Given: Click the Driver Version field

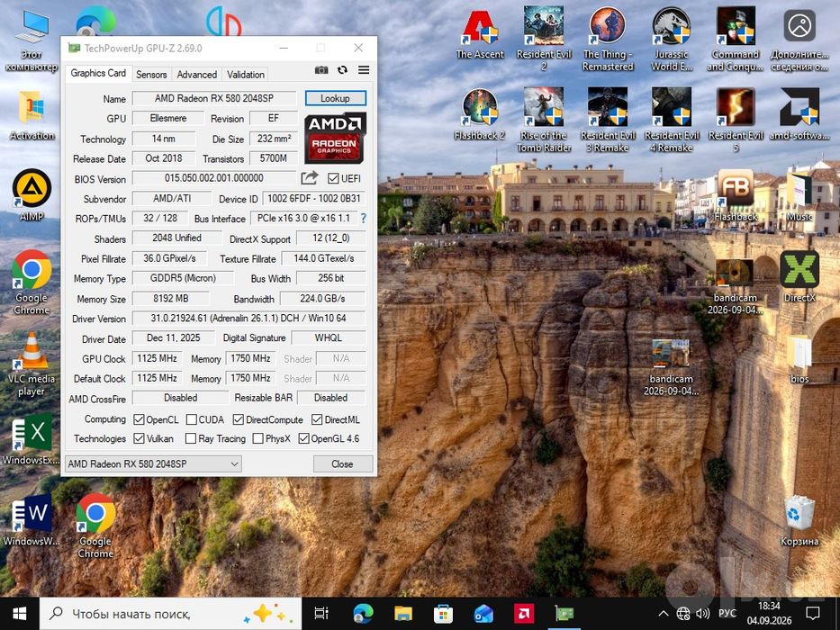Looking at the screenshot, I should 248,319.
